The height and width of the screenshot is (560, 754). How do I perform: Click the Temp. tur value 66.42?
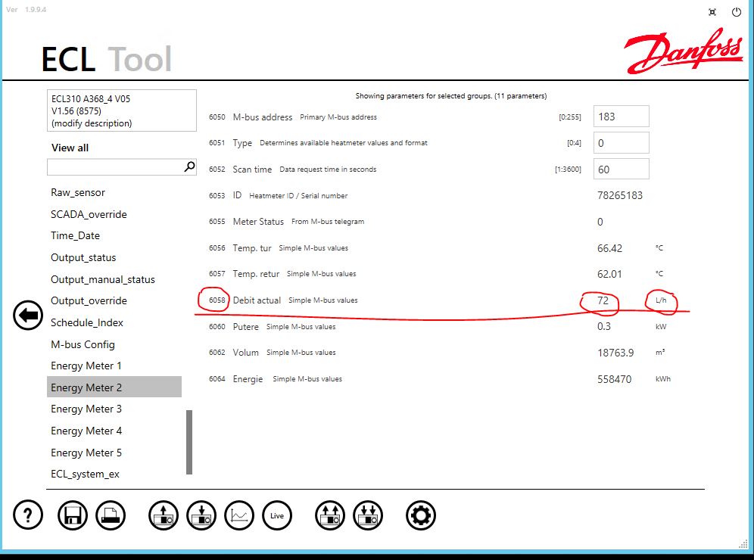pos(609,248)
